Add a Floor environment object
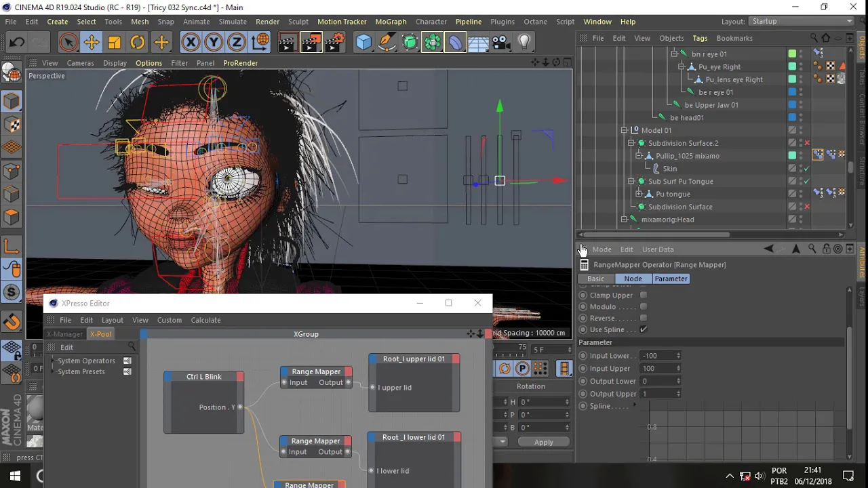Image resolution: width=868 pixels, height=488 pixels. [478, 43]
